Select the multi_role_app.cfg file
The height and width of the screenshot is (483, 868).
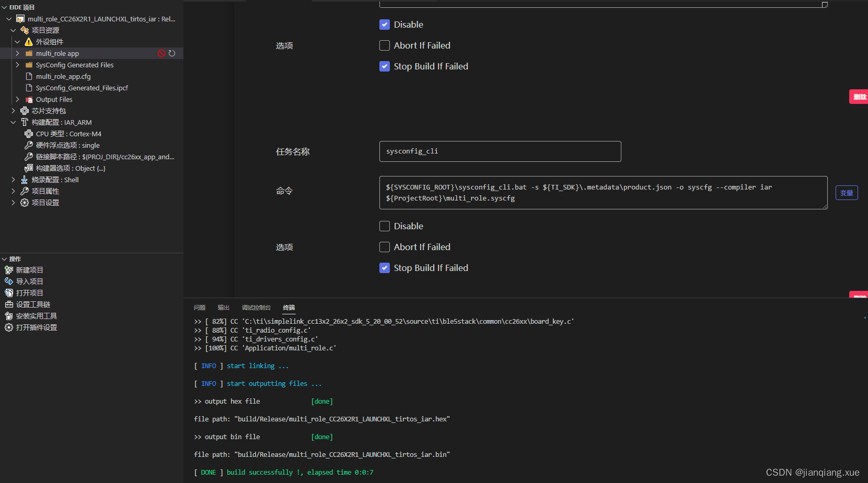tap(63, 76)
